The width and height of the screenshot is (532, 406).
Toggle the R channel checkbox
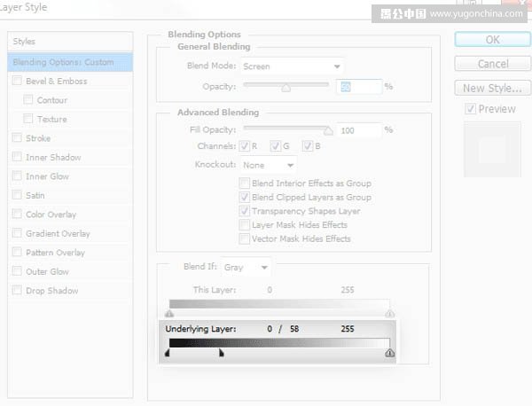click(x=245, y=146)
